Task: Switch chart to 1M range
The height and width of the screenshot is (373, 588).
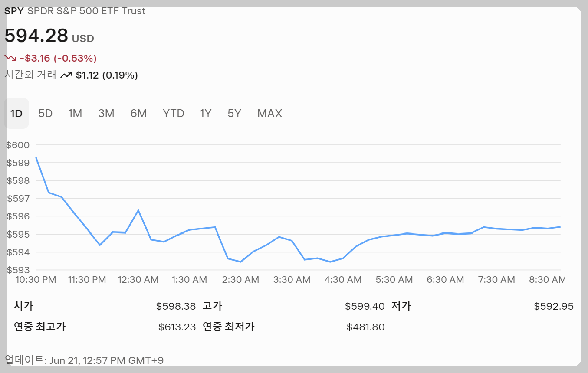Action: click(75, 114)
